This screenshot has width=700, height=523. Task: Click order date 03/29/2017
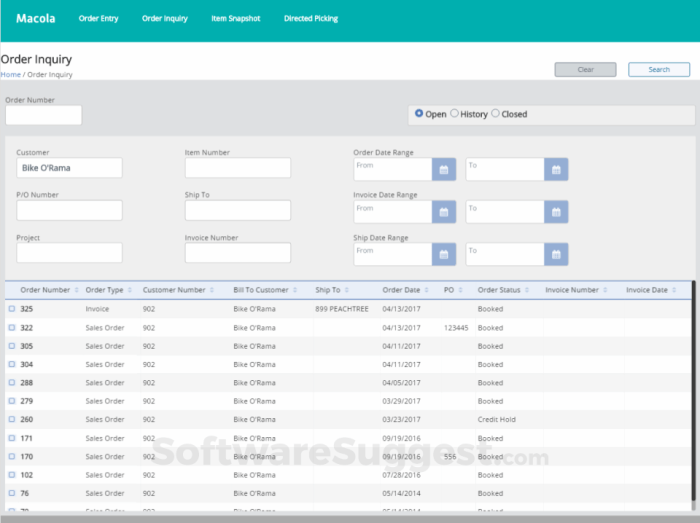tap(401, 401)
